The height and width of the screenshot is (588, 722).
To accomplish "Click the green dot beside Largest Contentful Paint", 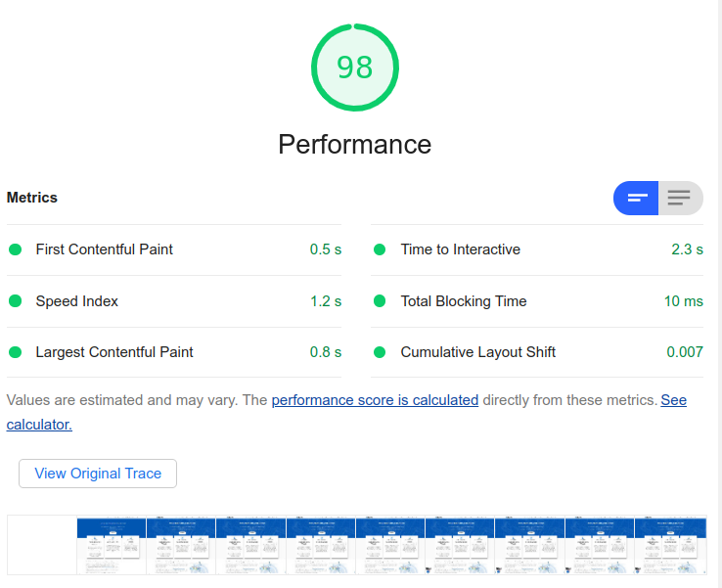I will [16, 352].
